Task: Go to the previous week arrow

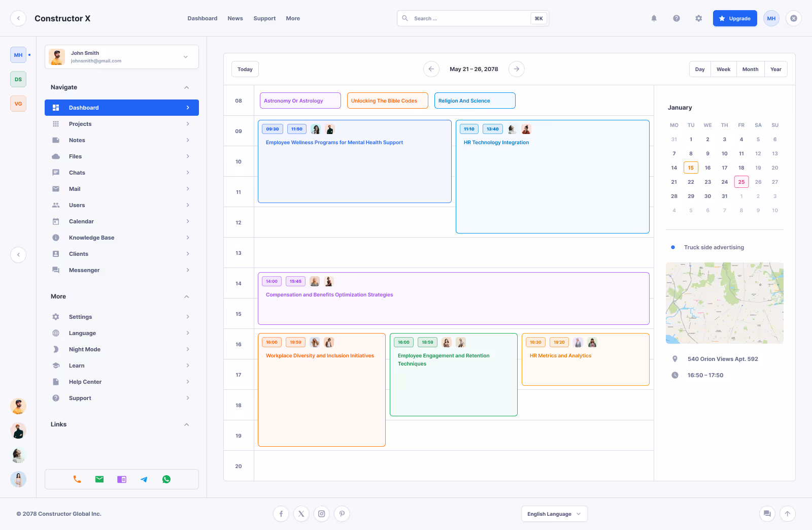Action: coord(431,69)
